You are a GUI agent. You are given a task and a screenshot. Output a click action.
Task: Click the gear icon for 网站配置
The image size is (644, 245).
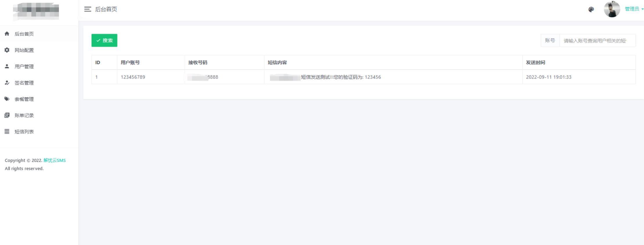[x=7, y=50]
